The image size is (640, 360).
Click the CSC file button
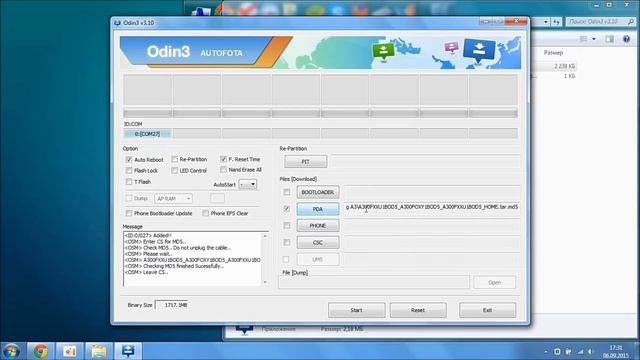click(x=318, y=242)
